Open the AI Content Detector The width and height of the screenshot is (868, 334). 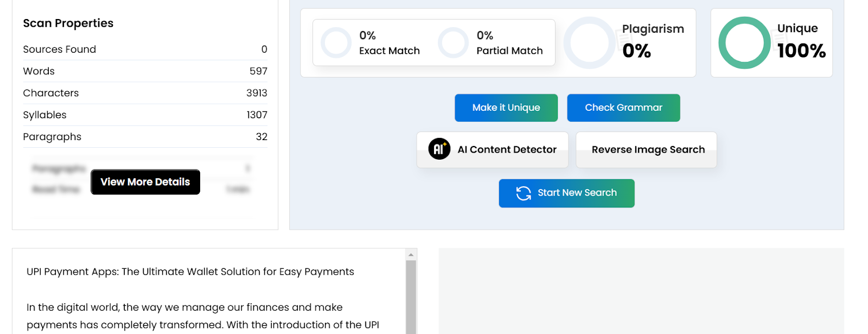pos(493,149)
